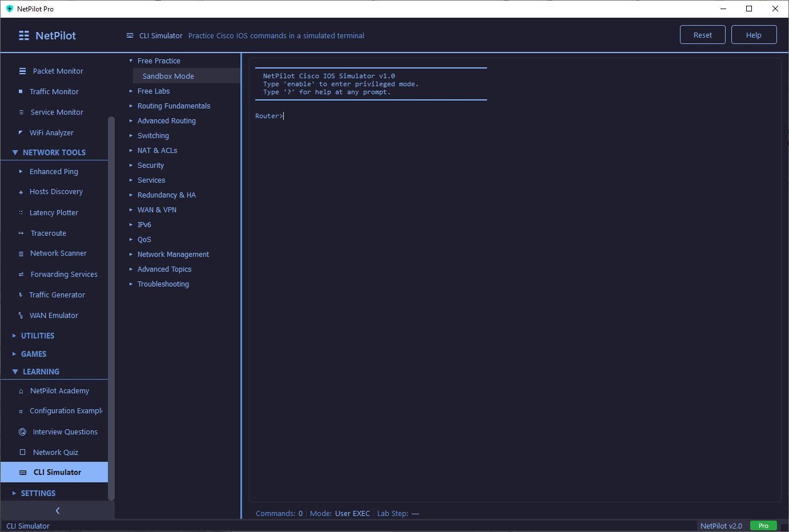Open the Interview Questions section
Viewport: 789px width, 532px height.
coord(63,432)
